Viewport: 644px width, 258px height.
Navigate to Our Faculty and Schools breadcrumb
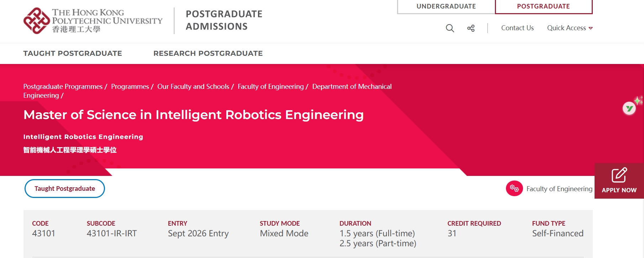point(193,86)
